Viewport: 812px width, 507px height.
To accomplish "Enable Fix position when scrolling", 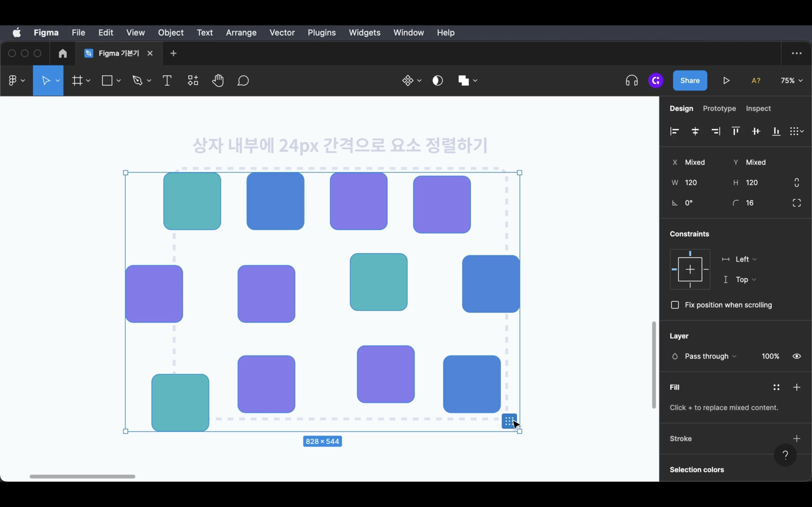I will [675, 305].
